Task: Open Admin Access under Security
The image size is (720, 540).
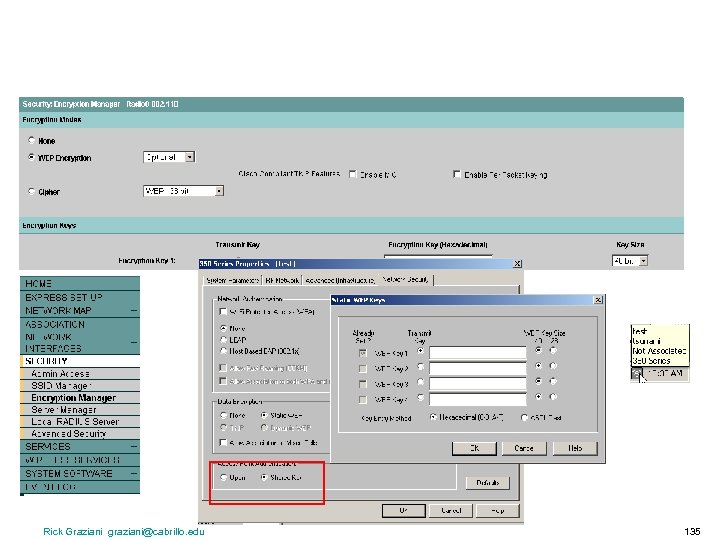Action: click(x=80, y=374)
